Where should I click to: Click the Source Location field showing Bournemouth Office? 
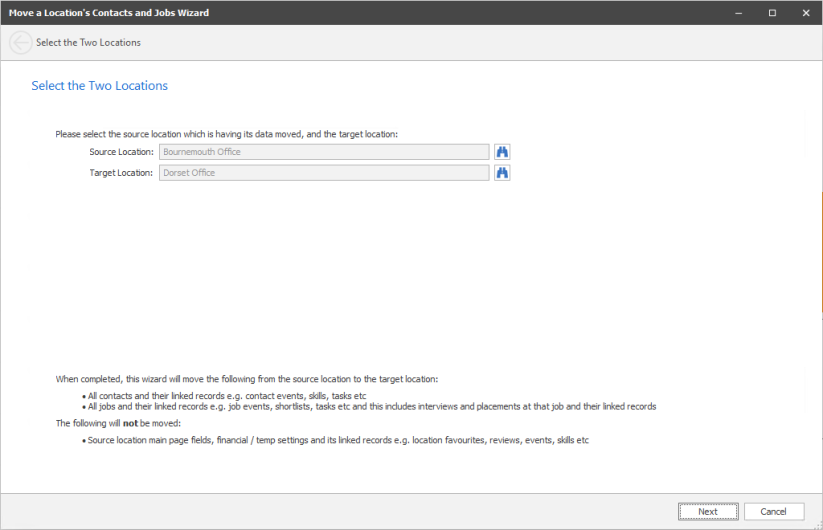[324, 152]
